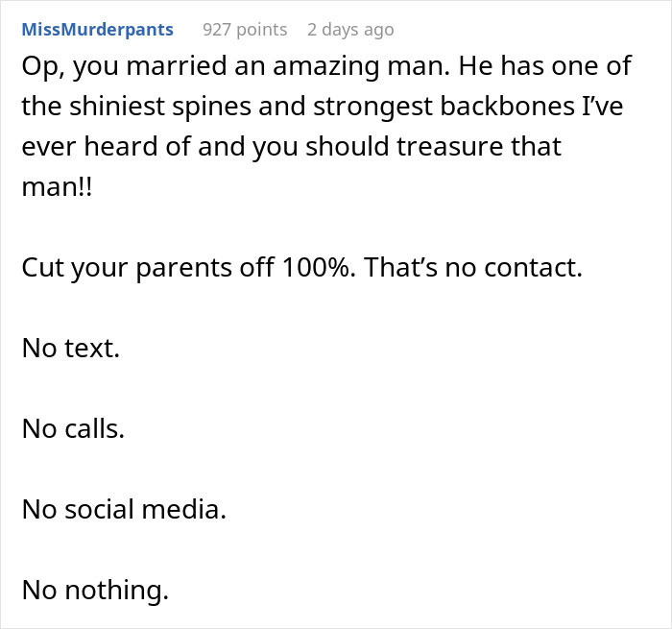
Task: Click the "No text." line
Action: tap(71, 348)
